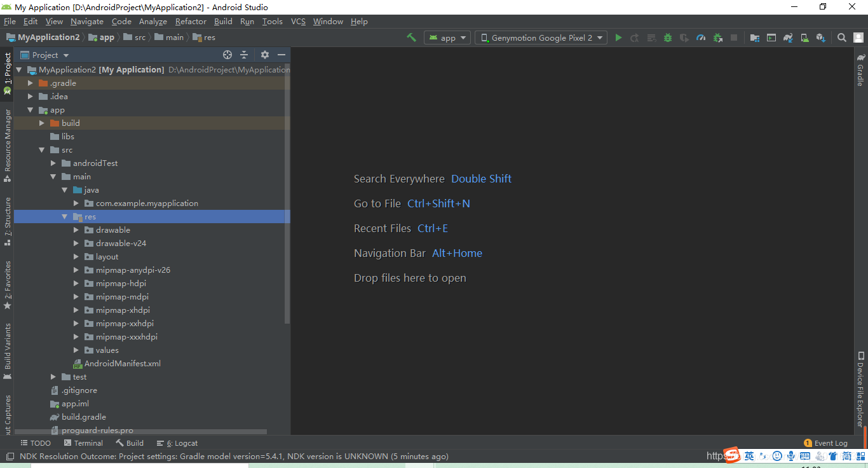The width and height of the screenshot is (868, 468).
Task: Open the Structure side tab
Action: 8,221
